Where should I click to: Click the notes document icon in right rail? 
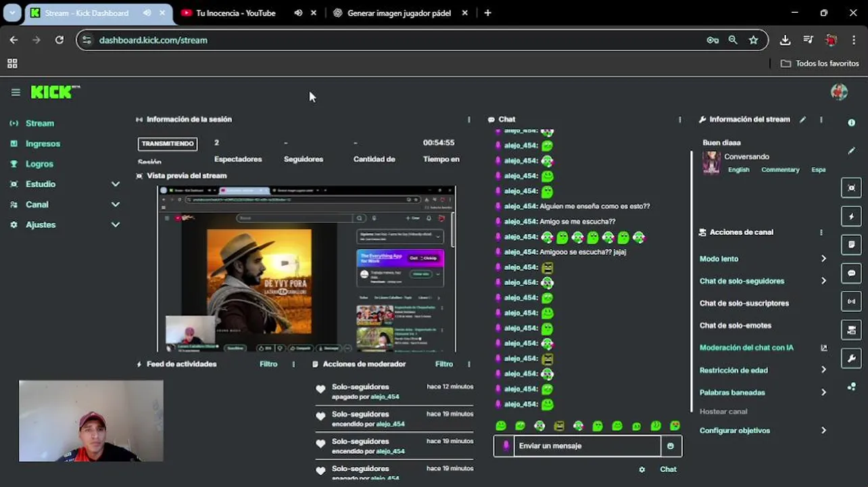tap(851, 244)
